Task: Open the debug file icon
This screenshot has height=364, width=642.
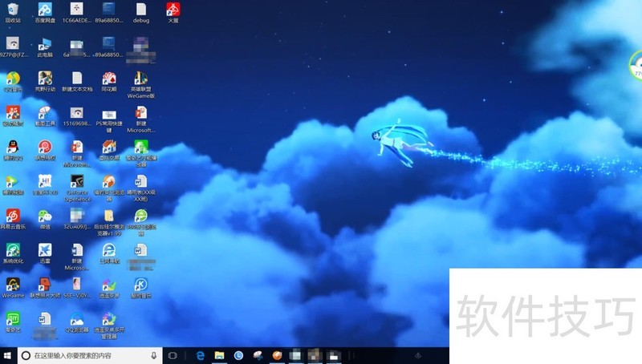Action: coord(141,12)
